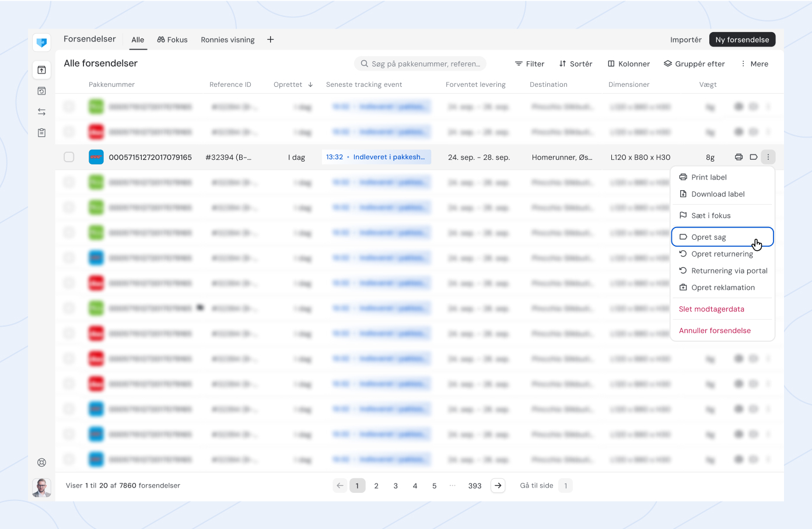The image size is (812, 529).
Task: Open the Sortér sorting dropdown
Action: pos(575,64)
